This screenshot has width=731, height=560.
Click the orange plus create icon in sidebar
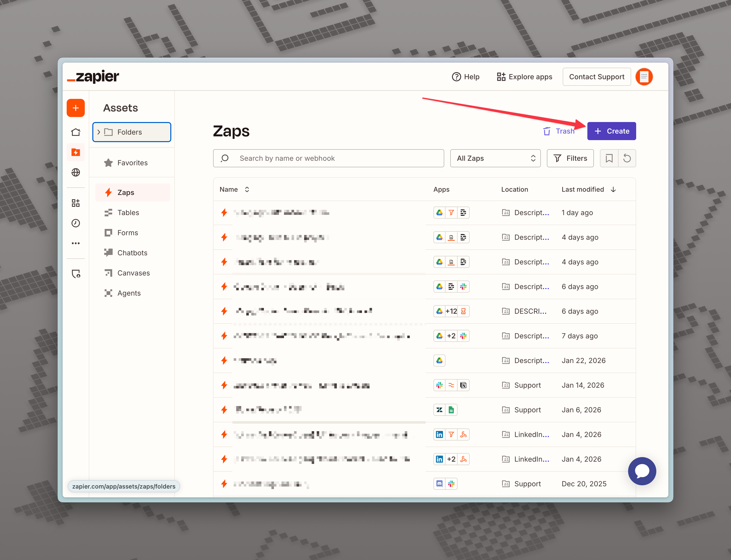tap(76, 108)
